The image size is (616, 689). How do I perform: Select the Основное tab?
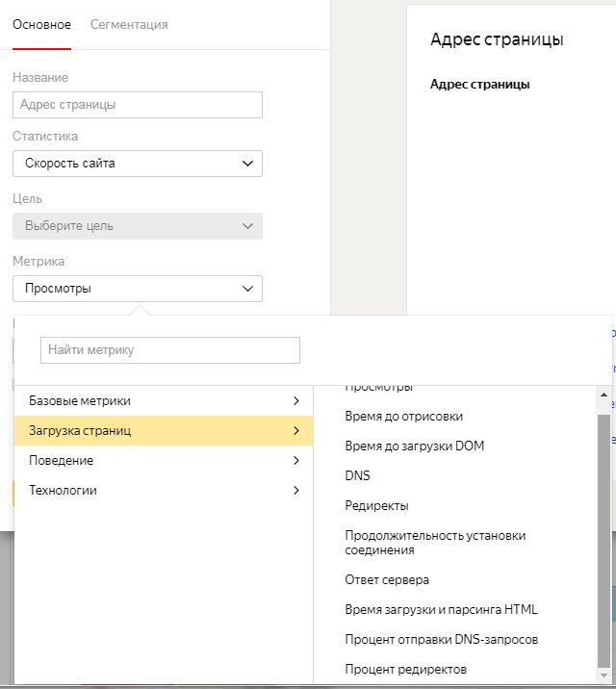[x=41, y=24]
